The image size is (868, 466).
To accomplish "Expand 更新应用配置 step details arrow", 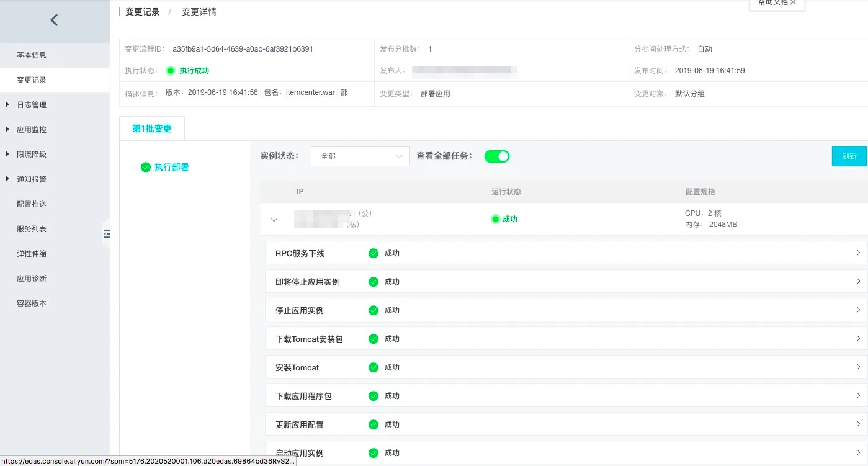I will [858, 424].
